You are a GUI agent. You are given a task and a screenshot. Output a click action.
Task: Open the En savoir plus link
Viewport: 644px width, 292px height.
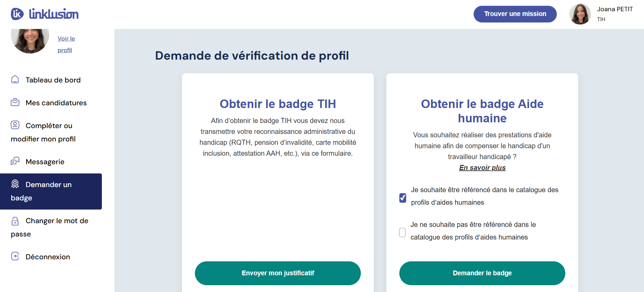(482, 167)
